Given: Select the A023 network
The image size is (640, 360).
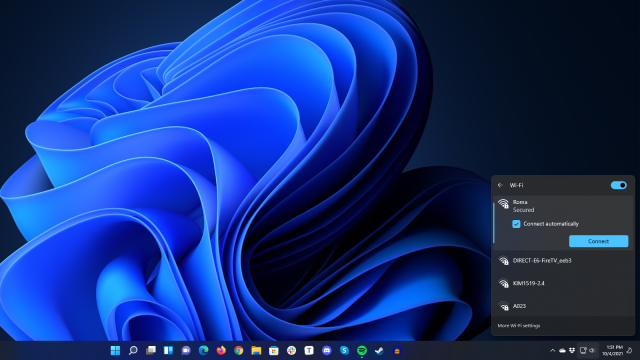Looking at the screenshot, I should (x=563, y=306).
